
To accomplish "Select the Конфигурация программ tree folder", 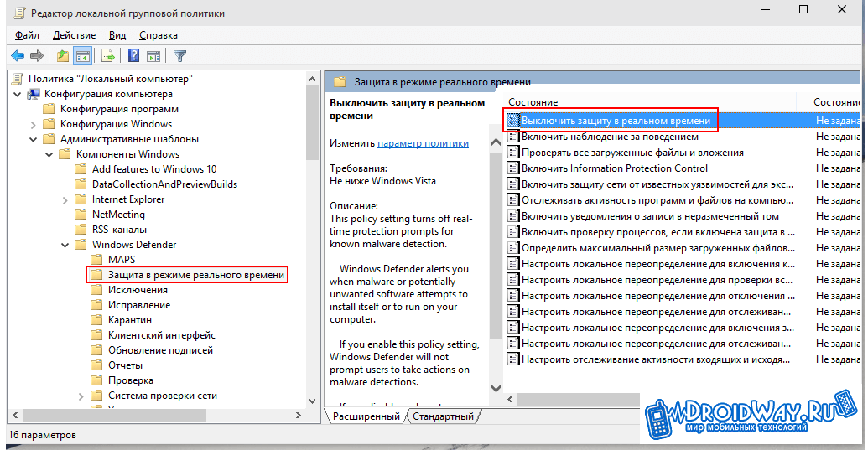I will tap(119, 109).
